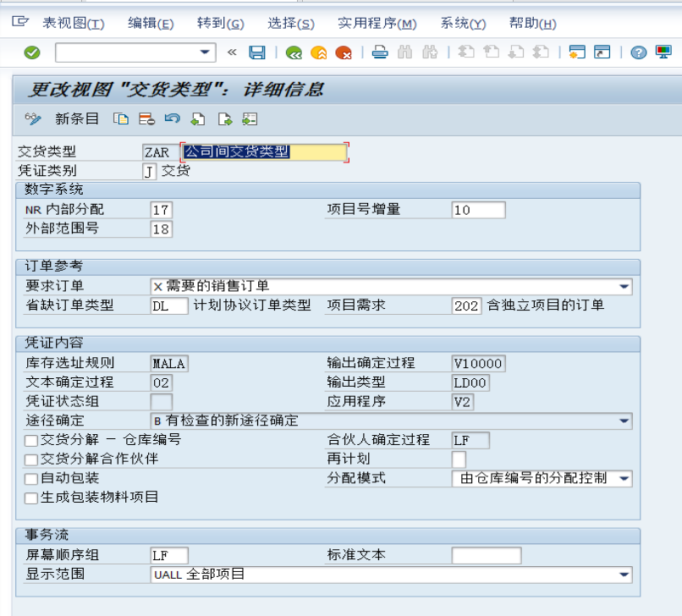Check the 生成包装物料项目 checkbox
Screen dimensions: 682x616
pos(30,498)
